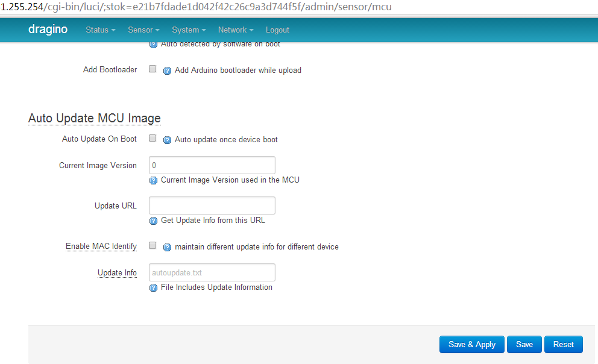Click help icon by Auto detected by software text
This screenshot has height=364, width=598.
click(153, 45)
